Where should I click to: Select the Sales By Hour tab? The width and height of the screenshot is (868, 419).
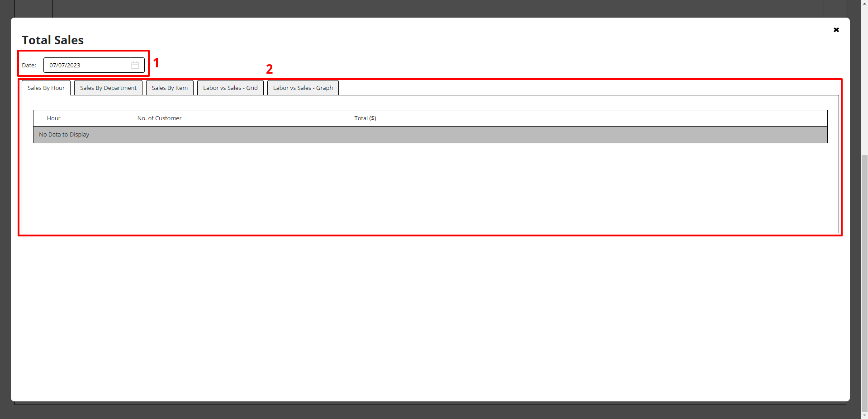(46, 88)
